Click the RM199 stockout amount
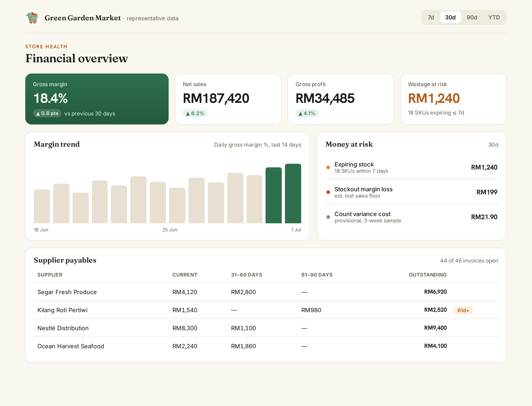Viewport: 532px width, 406px height. point(487,192)
